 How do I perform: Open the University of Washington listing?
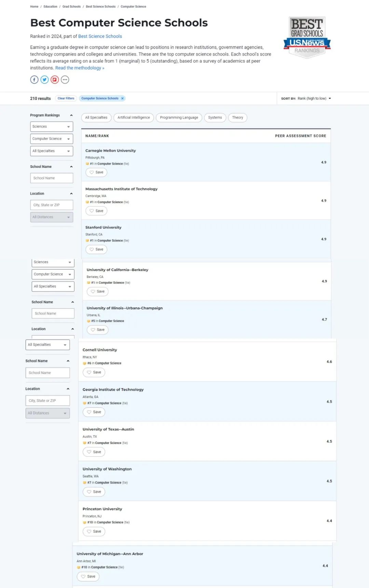[x=107, y=469]
